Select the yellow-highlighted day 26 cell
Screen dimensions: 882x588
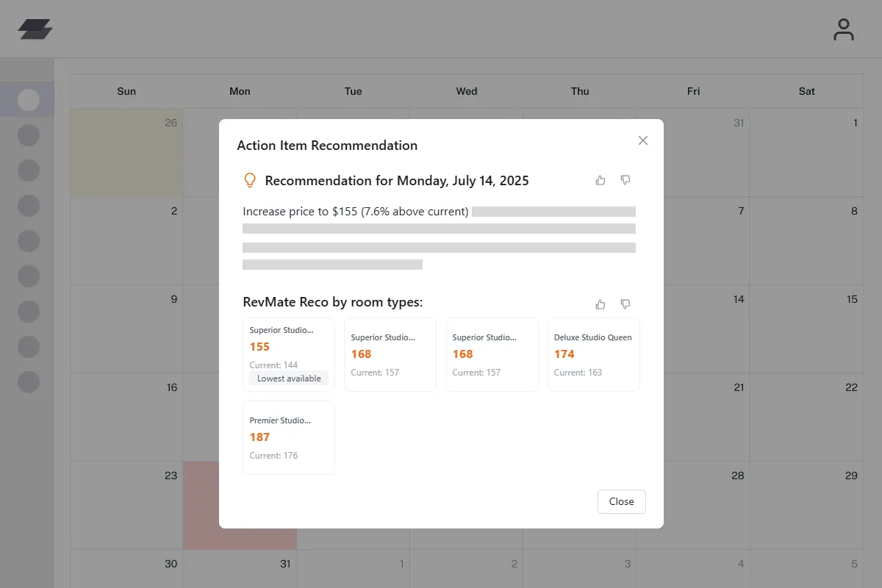(126, 152)
